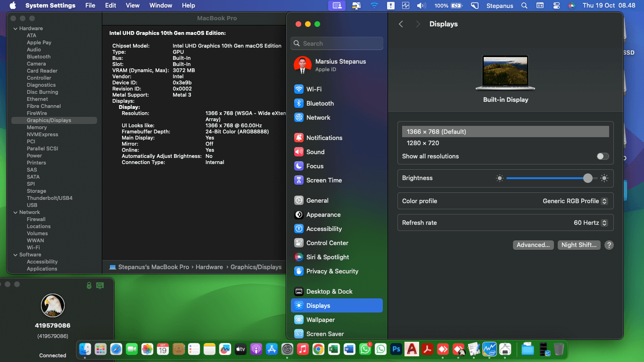Select Memory in the System Information tree
The height and width of the screenshot is (362, 644).
click(37, 127)
